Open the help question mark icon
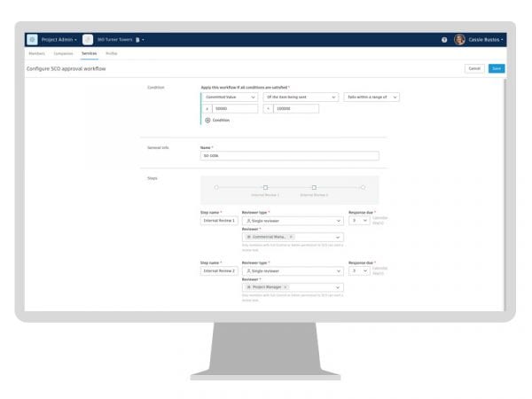The image size is (532, 399). point(444,40)
